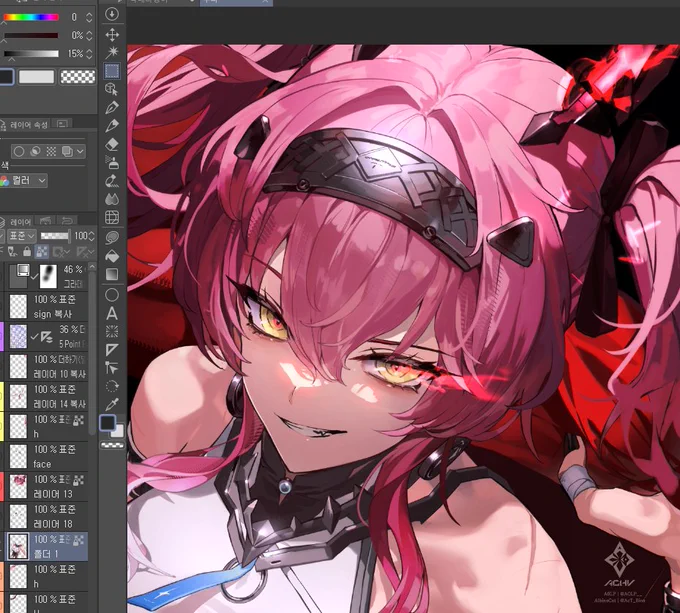Select the Decoration brush tool

coord(112,180)
